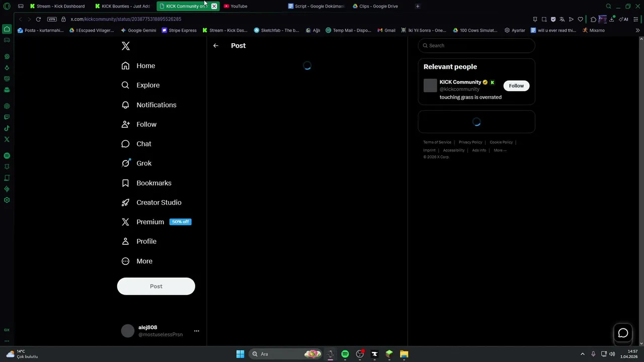Click the white Post button

(156, 287)
